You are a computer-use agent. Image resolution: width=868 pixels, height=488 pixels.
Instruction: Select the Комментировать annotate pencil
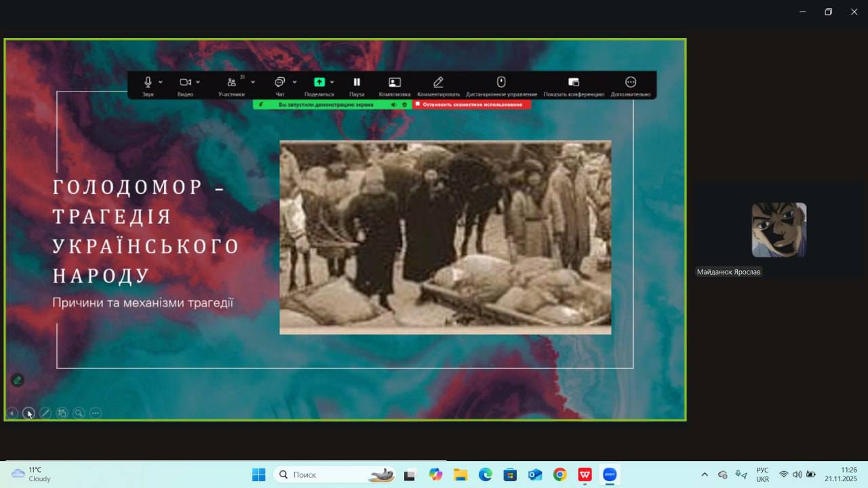click(438, 83)
